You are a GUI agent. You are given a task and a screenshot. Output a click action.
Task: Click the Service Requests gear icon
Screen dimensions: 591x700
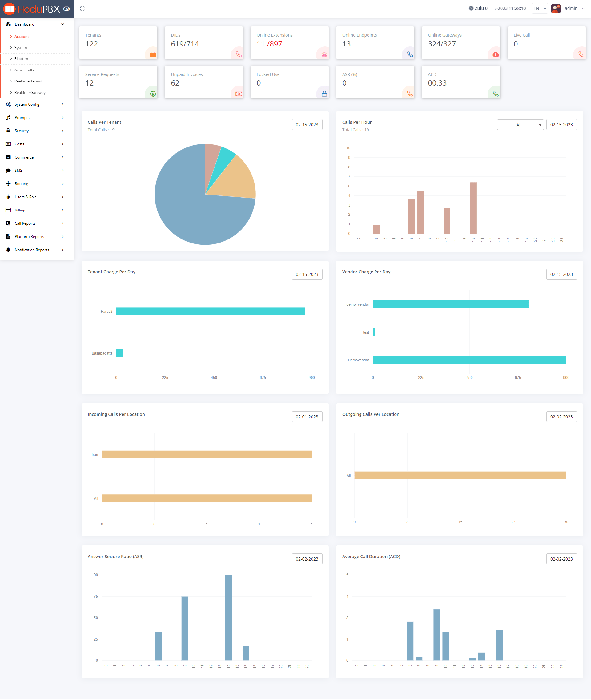[153, 94]
